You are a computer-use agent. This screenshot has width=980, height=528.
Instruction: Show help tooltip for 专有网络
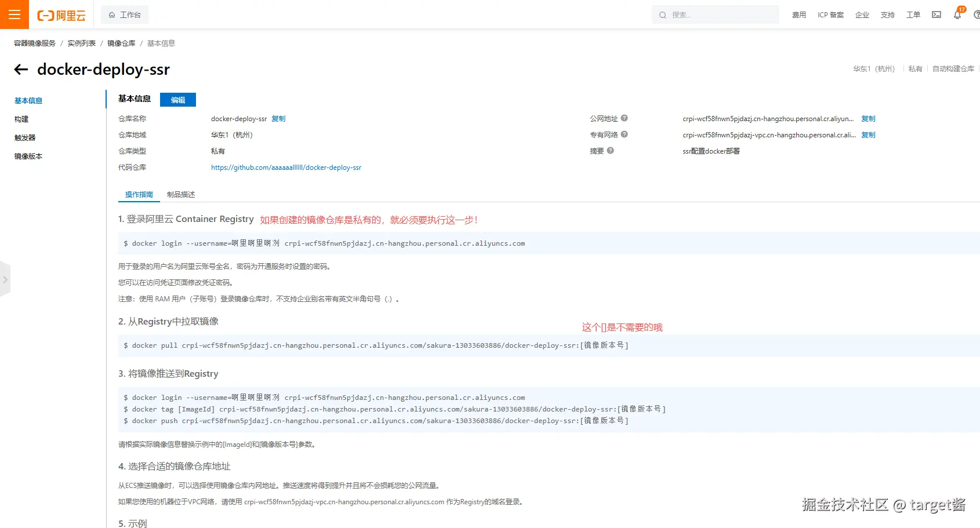pos(625,134)
